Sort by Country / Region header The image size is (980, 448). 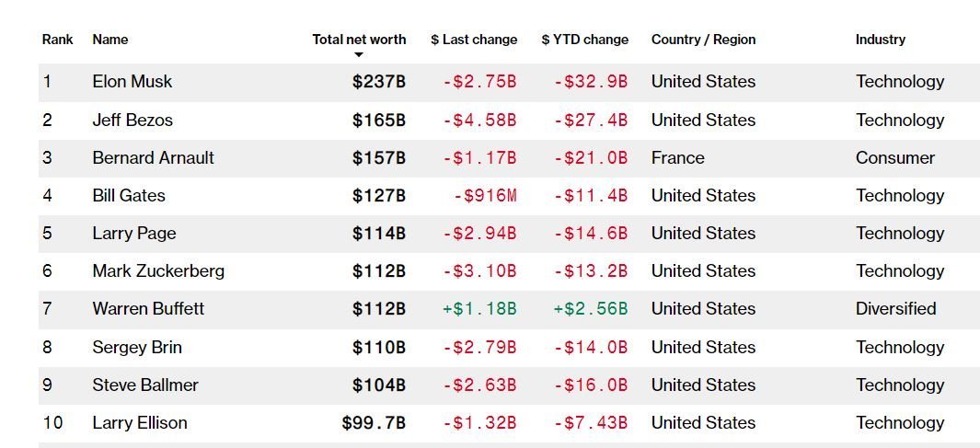(703, 40)
